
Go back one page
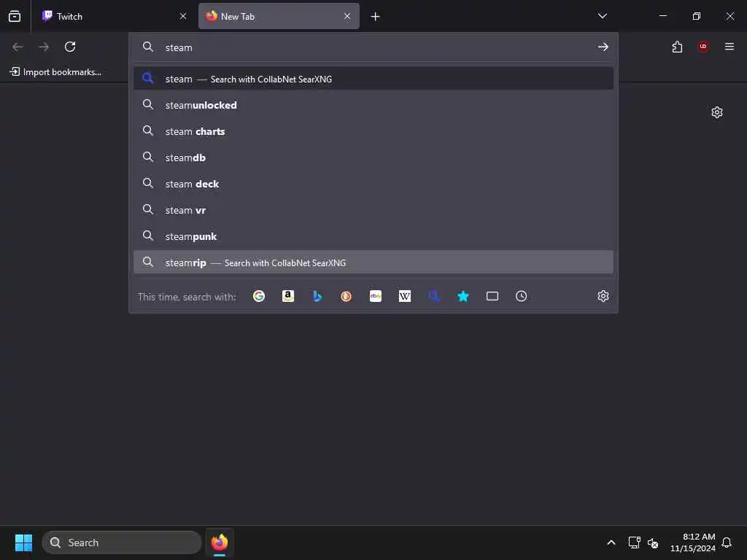18,47
